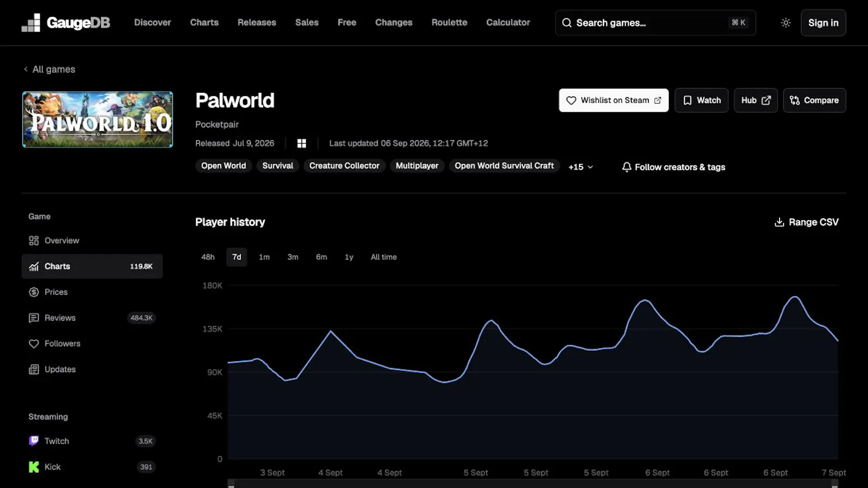Click Follow creators & tags bell
Viewport: 868px width, 488px height.
(x=673, y=167)
